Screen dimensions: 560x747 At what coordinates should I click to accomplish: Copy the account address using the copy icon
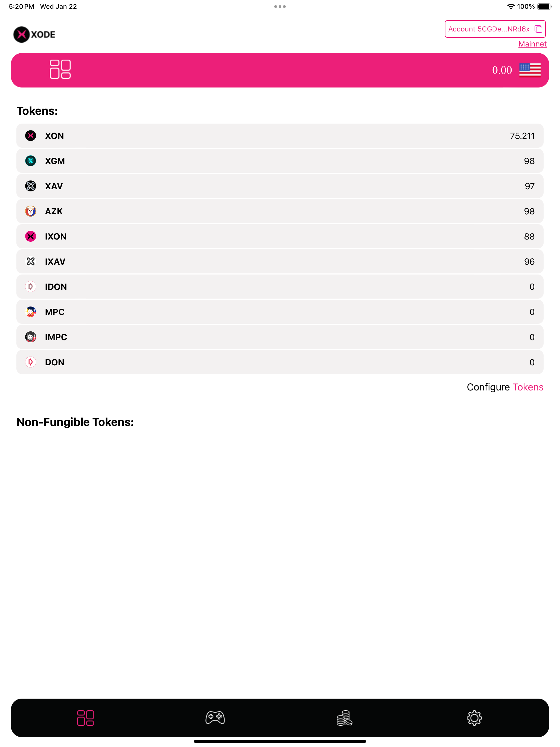click(538, 29)
